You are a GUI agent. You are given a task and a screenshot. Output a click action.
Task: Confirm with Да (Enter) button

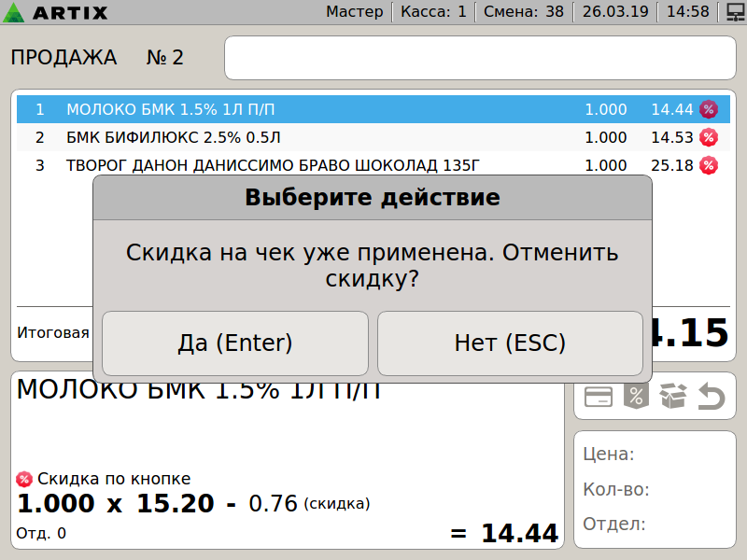coord(235,343)
